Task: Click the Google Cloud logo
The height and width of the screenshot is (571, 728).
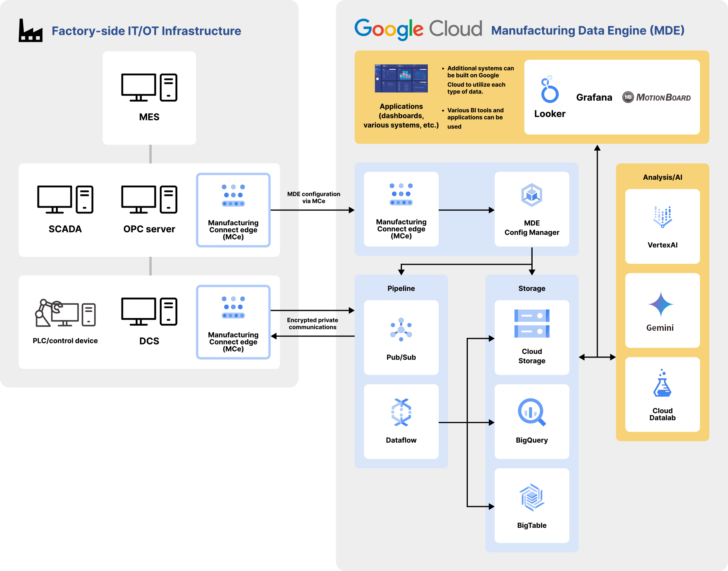Action: click(418, 29)
